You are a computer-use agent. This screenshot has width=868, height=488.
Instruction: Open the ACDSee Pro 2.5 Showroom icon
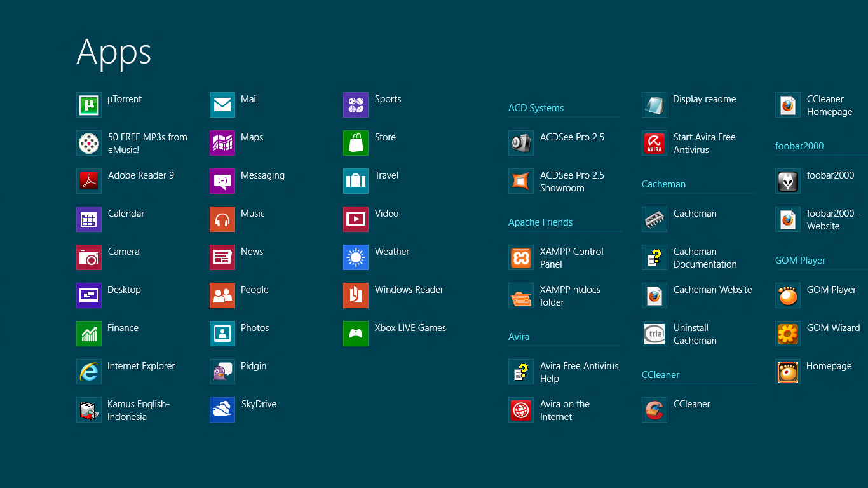tap(521, 181)
